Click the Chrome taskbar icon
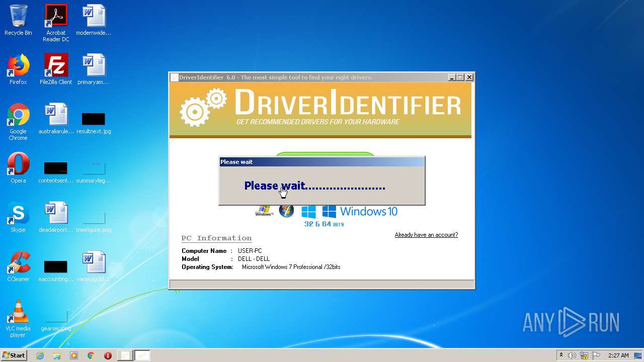Viewport: 644px width, 362px height. point(91,355)
